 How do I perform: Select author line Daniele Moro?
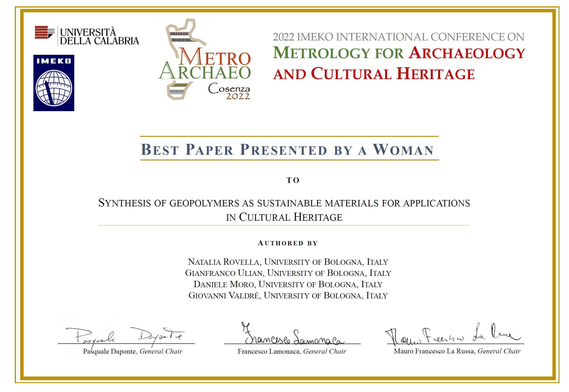click(288, 284)
